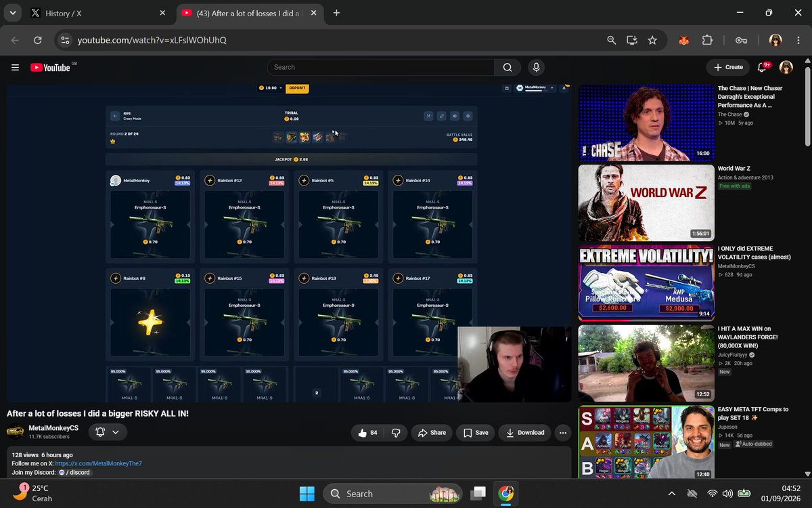The width and height of the screenshot is (812, 508).
Task: Open World War Z movie thumbnail
Action: (646, 203)
